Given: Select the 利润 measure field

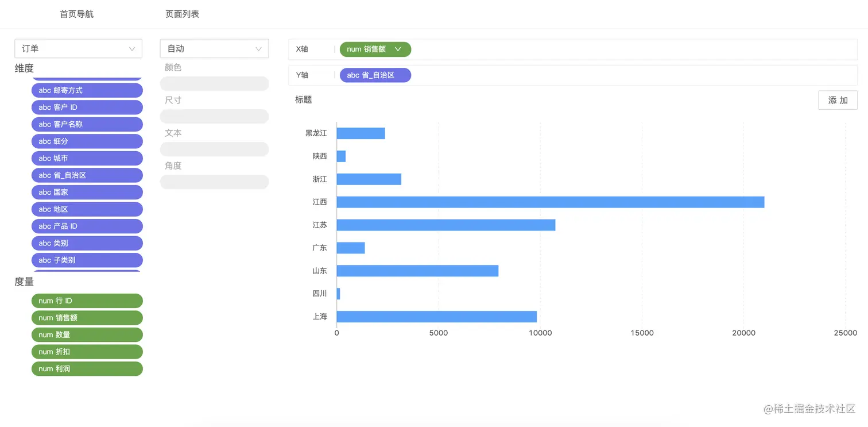Looking at the screenshot, I should 87,369.
